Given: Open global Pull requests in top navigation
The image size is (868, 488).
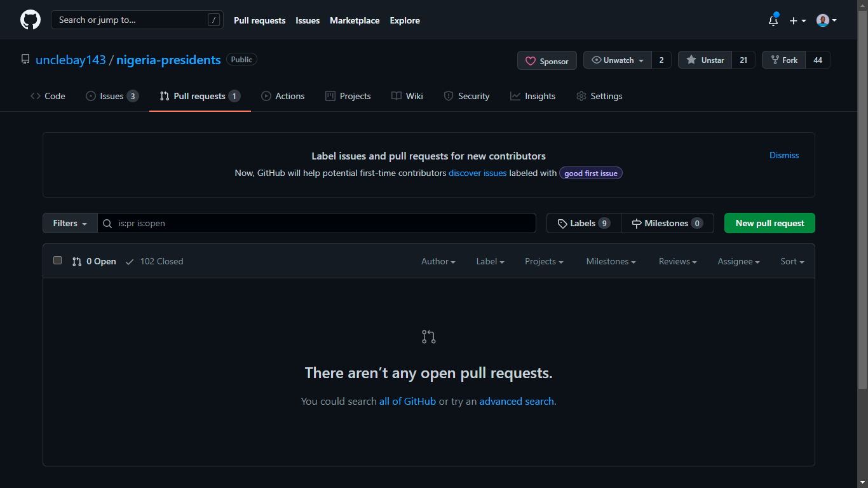Looking at the screenshot, I should point(260,20).
